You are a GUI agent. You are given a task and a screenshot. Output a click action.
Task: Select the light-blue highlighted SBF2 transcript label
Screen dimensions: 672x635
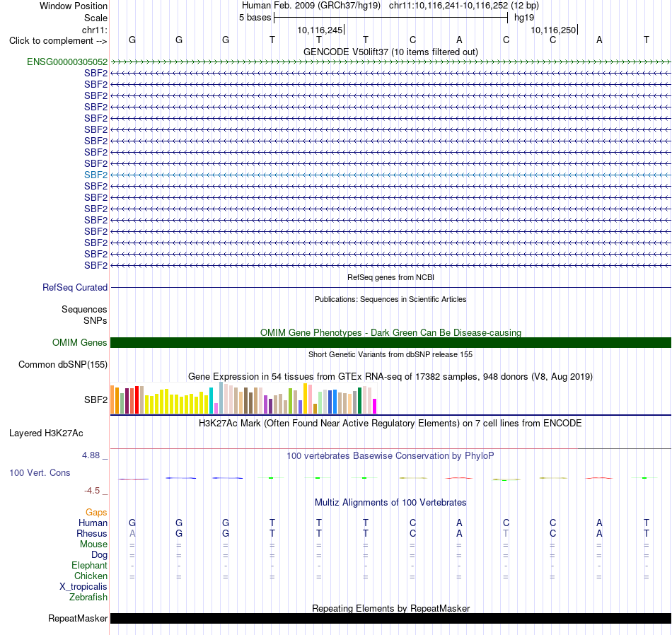point(95,175)
